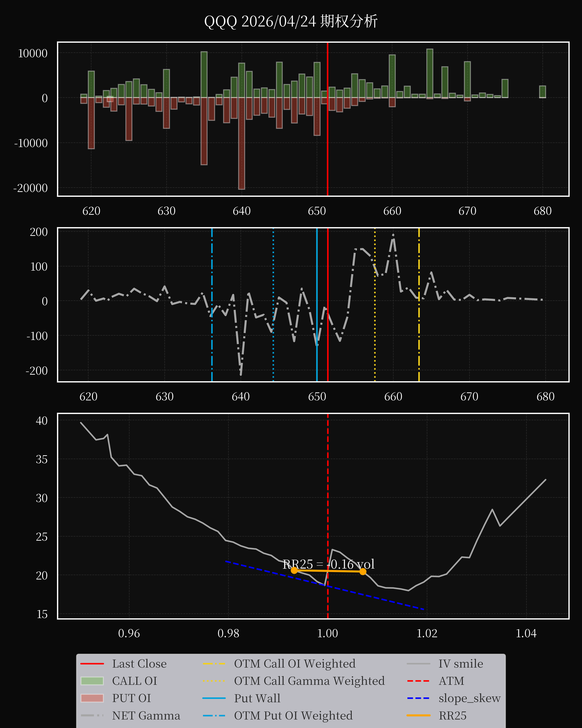
Task: Click the 200 y-axis label on gamma chart
Action: tap(39, 232)
